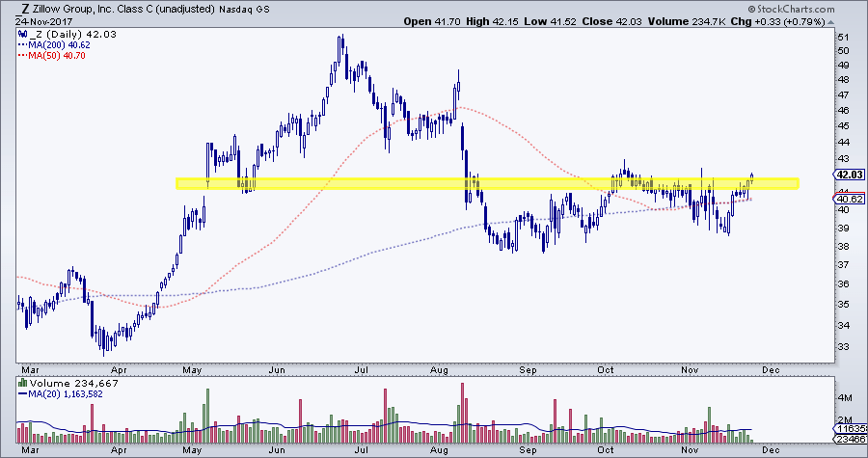
Task: Click the solid blue MA(20) legend line
Action: coord(20,393)
